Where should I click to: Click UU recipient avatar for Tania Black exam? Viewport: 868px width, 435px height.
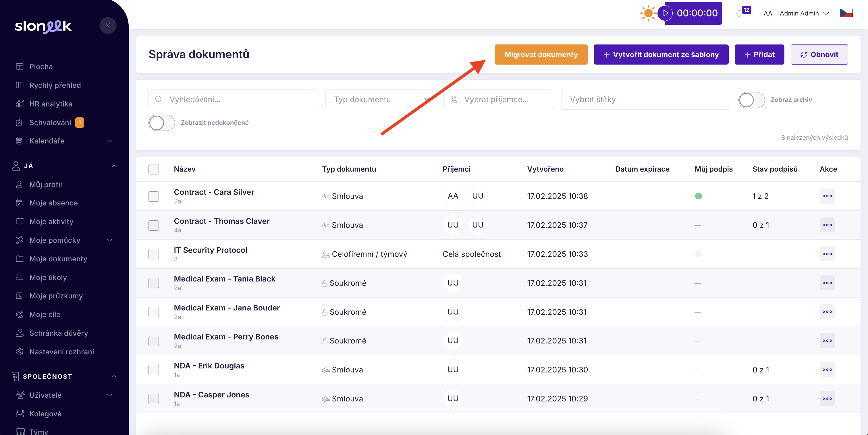point(453,283)
